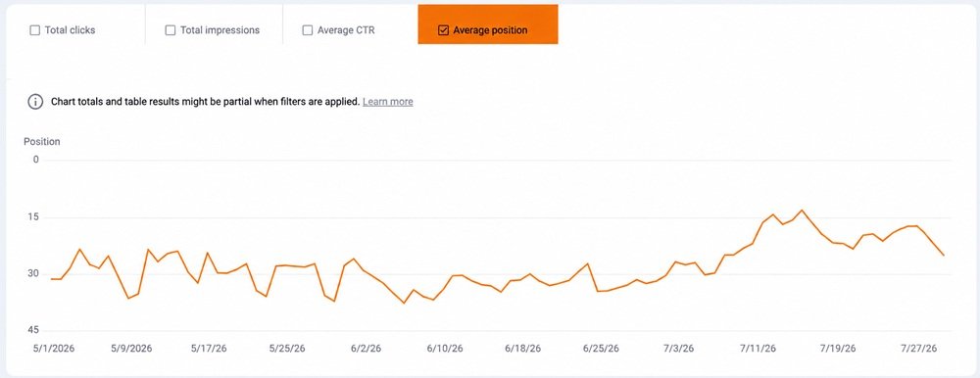This screenshot has width=980, height=378.
Task: Select the 7/3/26 date label
Action: point(681,349)
